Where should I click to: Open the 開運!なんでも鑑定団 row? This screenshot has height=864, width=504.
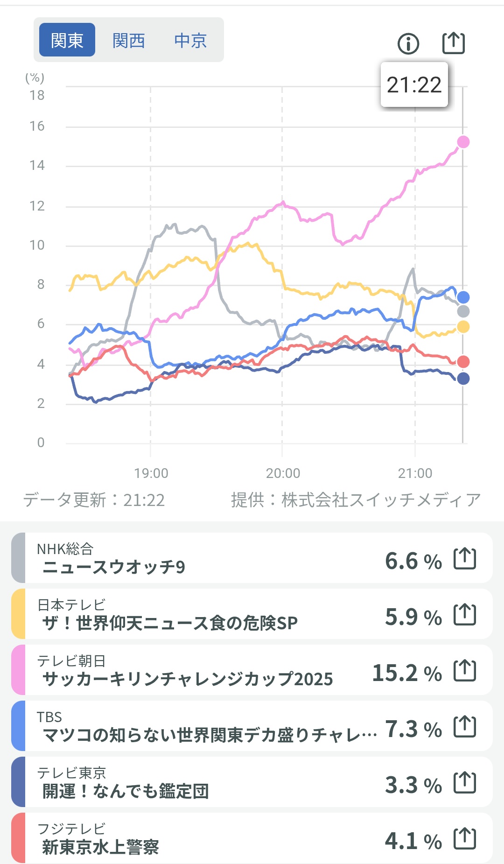187,782
